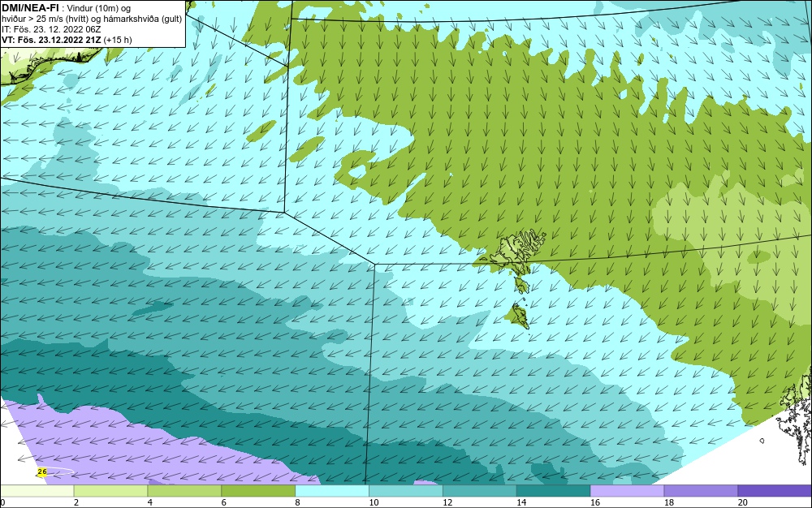Click the 8–10 m/s light cyan legend swatch
The image size is (812, 508).
click(332, 491)
